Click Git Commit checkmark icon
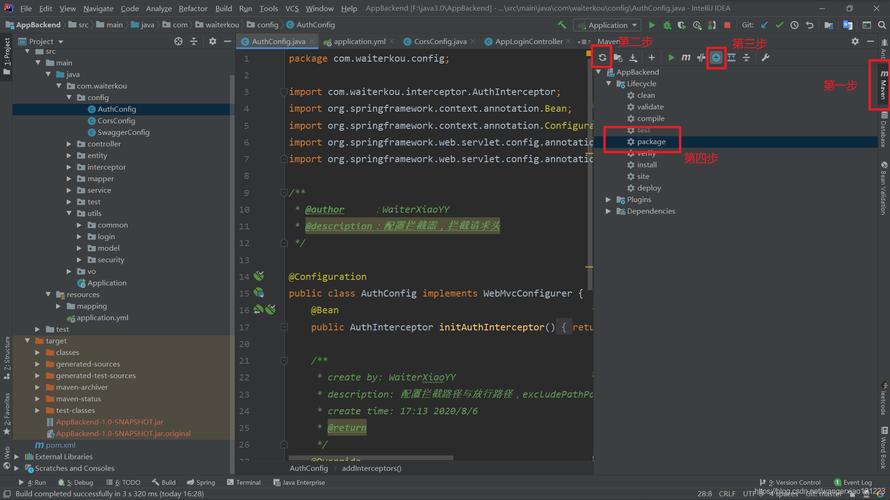The width and height of the screenshot is (890, 500). tap(779, 25)
